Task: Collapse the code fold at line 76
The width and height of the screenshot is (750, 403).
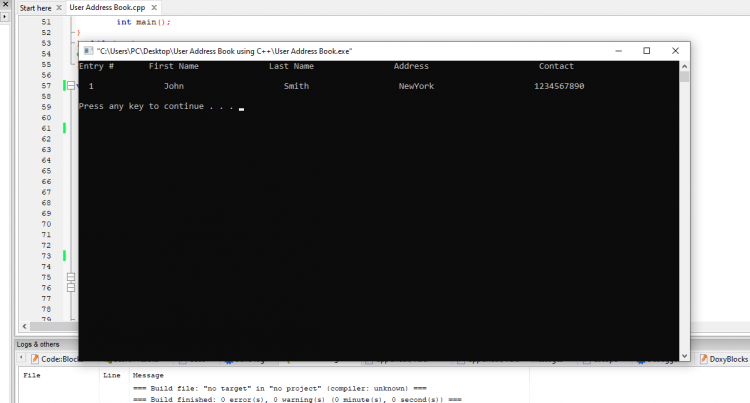Action: pos(71,287)
